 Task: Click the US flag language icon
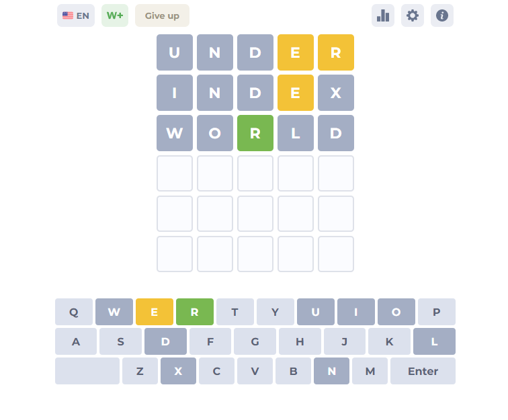point(68,15)
